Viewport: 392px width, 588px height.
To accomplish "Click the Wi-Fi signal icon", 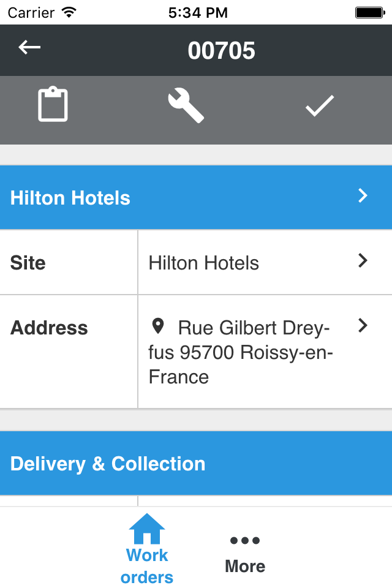I will pos(69,12).
